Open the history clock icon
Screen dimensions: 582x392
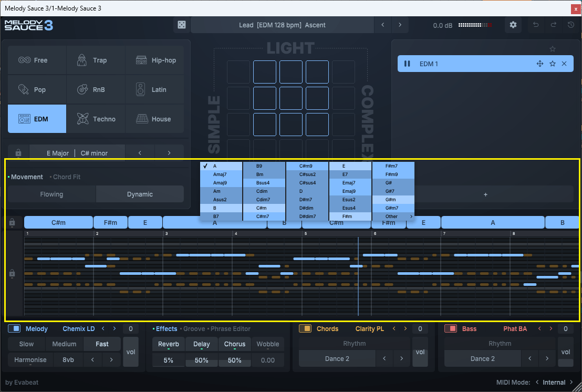coord(571,25)
